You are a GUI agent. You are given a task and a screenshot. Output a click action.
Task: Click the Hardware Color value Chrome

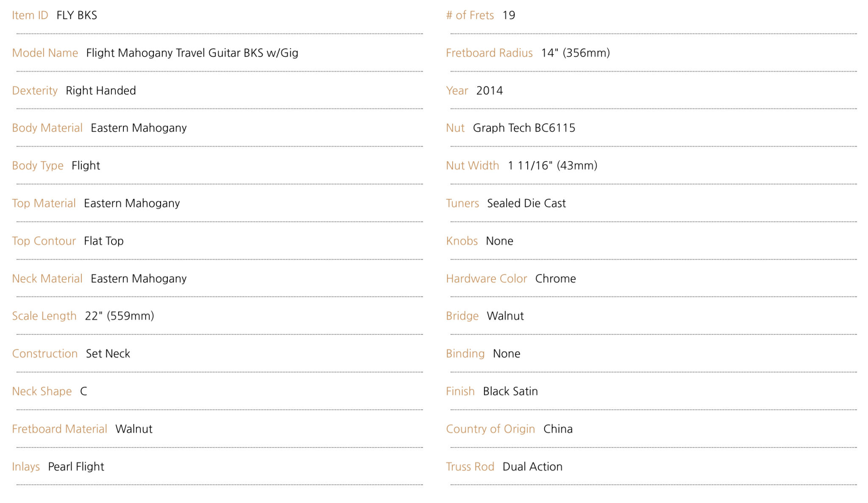[x=556, y=279]
